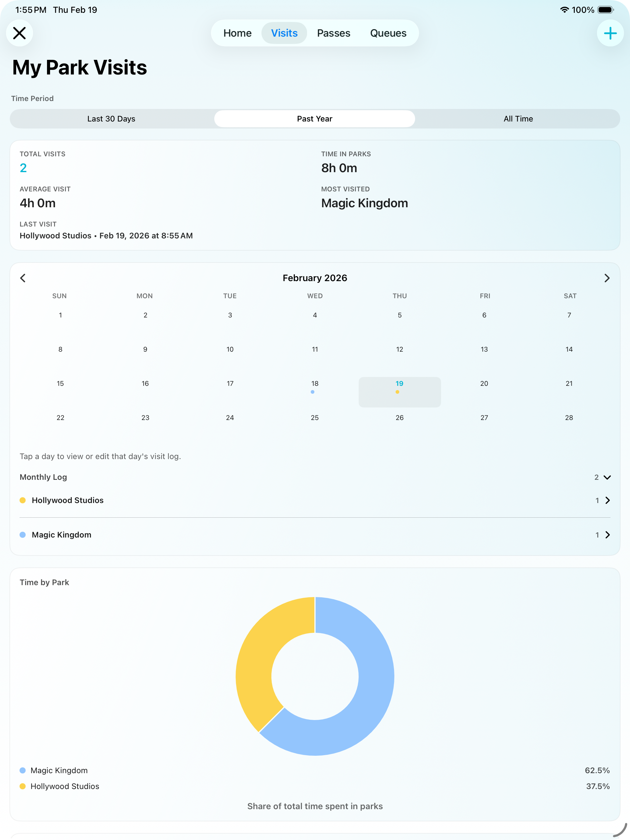Tap calendar day 28
Viewport: 630px width, 840px height.
tap(569, 418)
